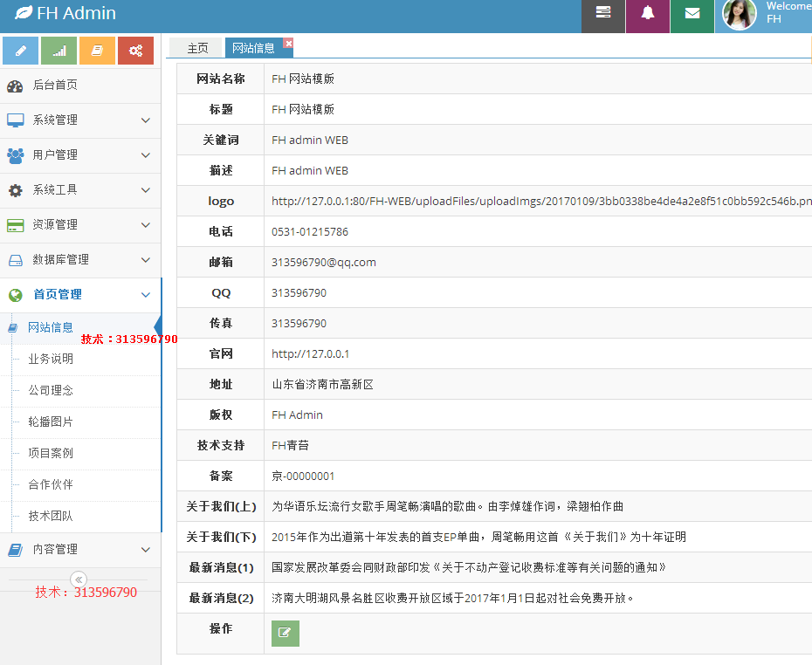Expand the 系统管理 menu
Viewport: 812px width, 665px height.
tap(80, 120)
